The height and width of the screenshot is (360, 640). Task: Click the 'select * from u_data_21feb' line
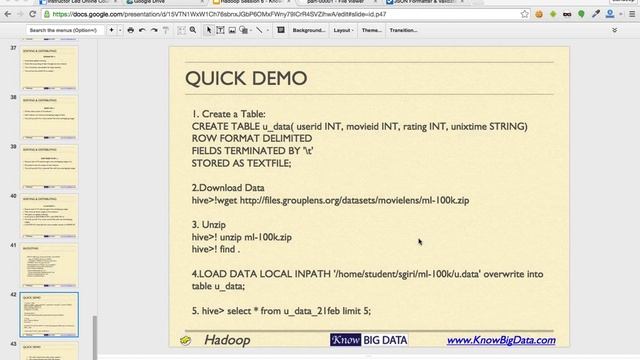[281, 311]
